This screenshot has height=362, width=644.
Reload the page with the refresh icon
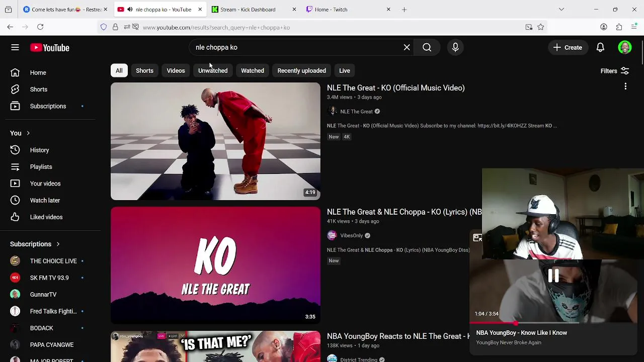[40, 27]
